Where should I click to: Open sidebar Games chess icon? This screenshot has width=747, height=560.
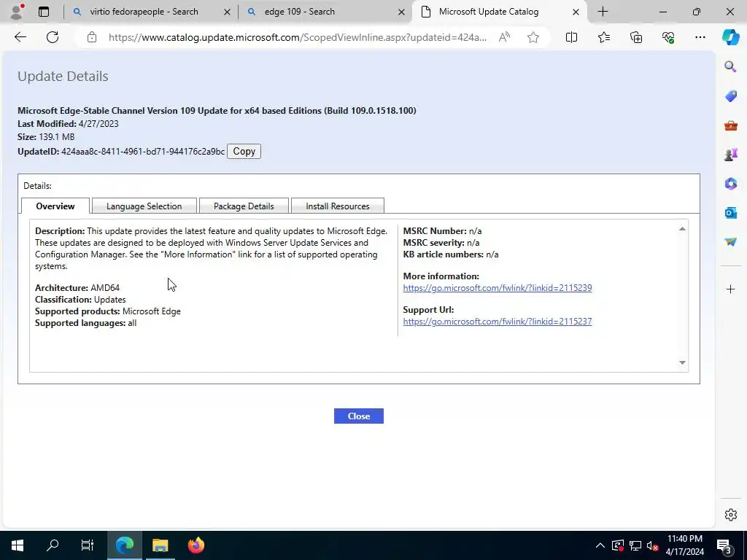click(x=730, y=155)
